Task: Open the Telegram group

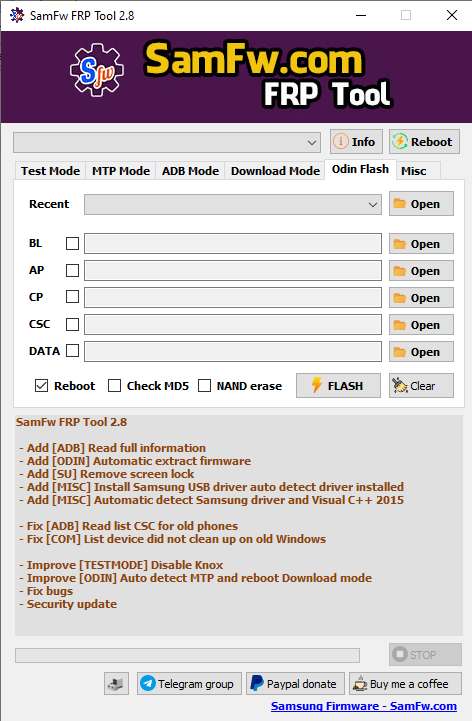Action: (x=189, y=684)
